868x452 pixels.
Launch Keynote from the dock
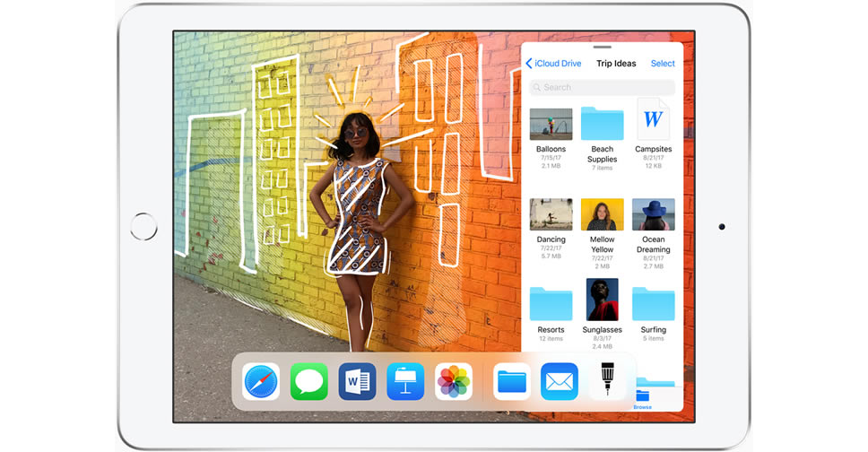(405, 382)
